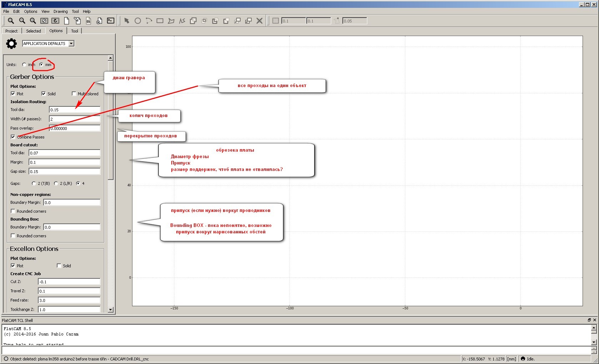Click the Isolation Routing Tool dia field

[x=75, y=110]
